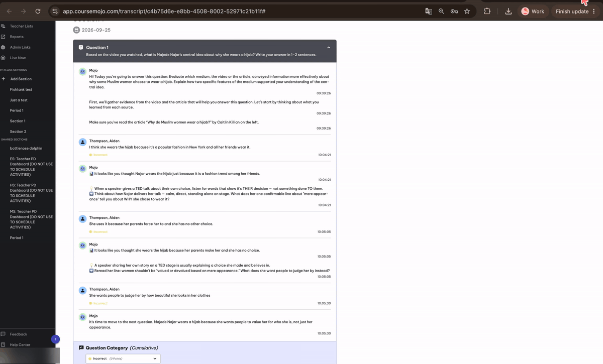Viewport: 603px width, 364px height.
Task: Click the Add Section plus icon
Action: [4, 79]
